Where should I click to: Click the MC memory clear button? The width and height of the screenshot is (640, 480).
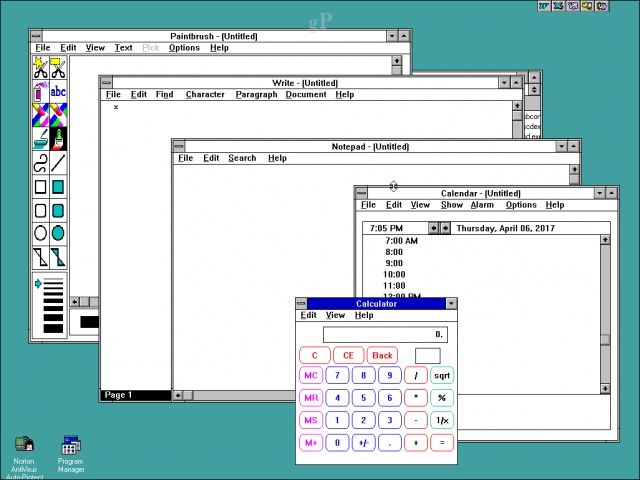click(x=311, y=376)
